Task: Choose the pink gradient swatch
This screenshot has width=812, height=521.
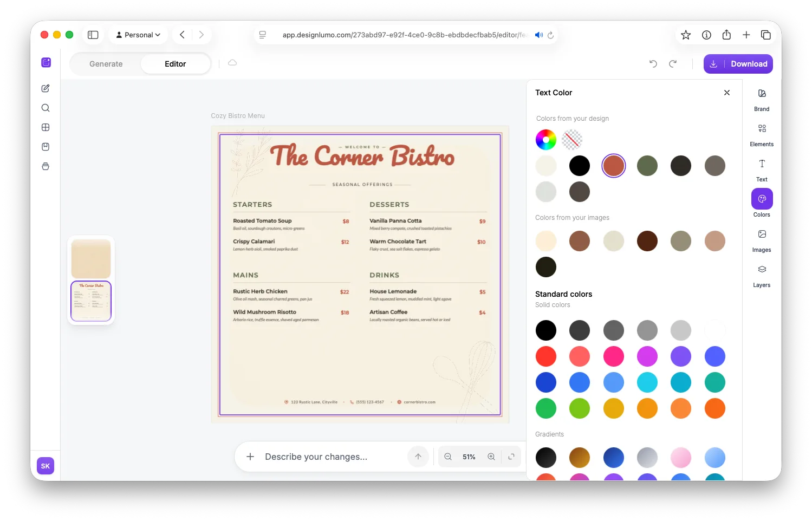Action: click(681, 458)
